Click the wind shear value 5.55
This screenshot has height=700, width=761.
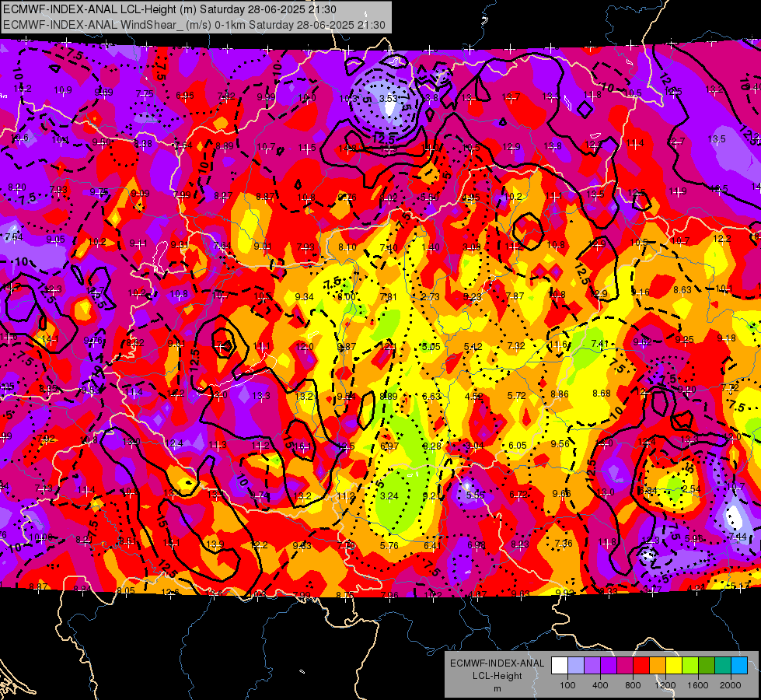(x=476, y=495)
